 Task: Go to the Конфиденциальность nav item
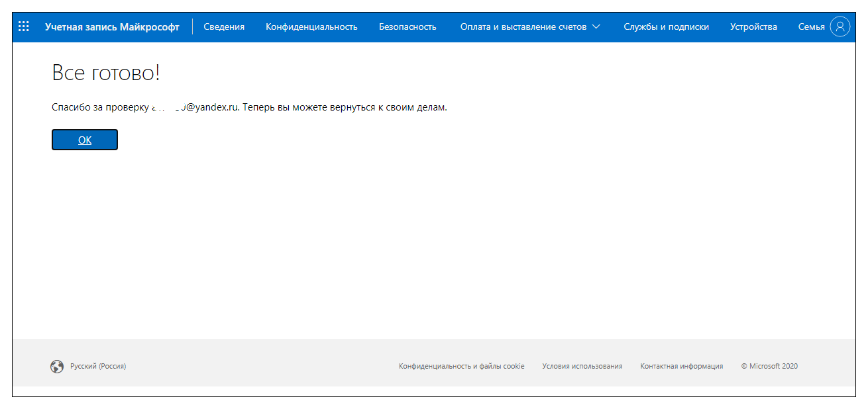coord(311,27)
